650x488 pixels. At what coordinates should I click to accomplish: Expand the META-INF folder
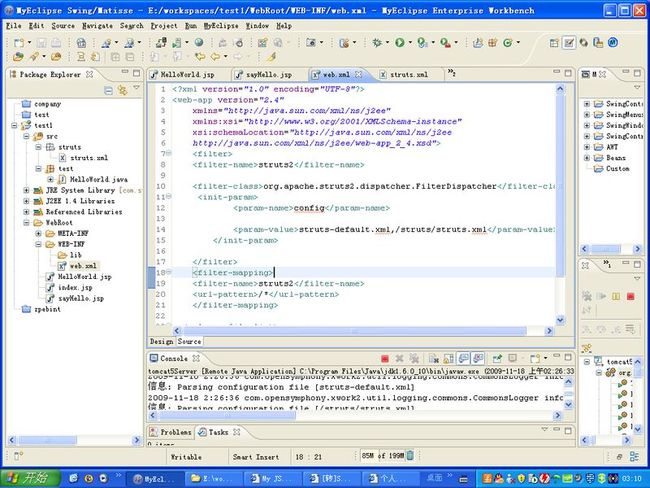pos(38,233)
